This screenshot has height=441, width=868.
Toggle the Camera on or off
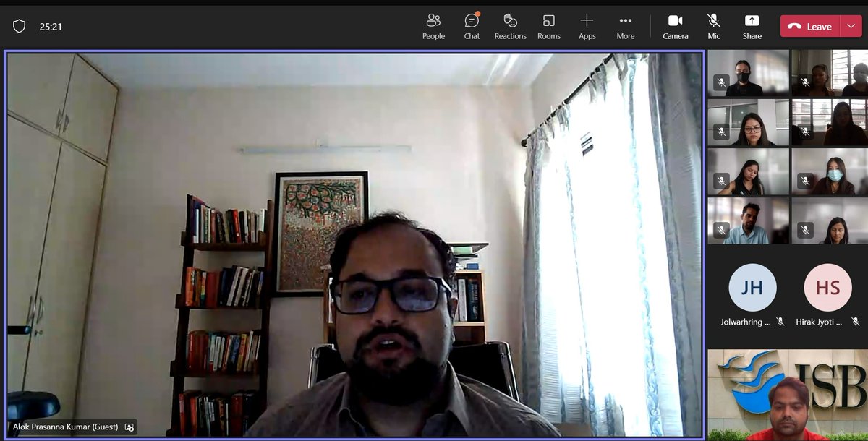[x=676, y=26]
